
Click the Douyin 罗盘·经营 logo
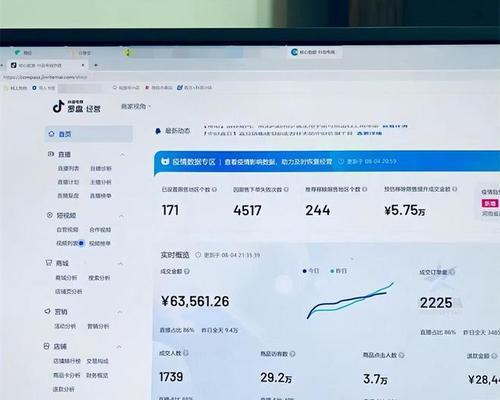click(76, 107)
